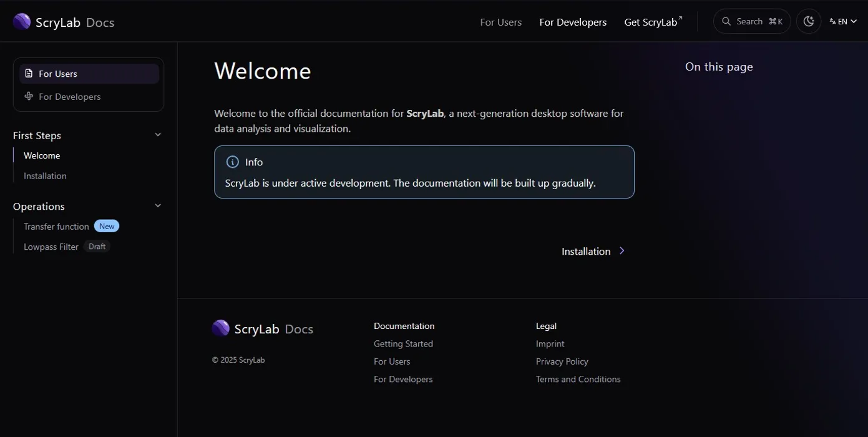Click the puzzle icon next to For Developers
This screenshot has width=868, height=437.
[29, 96]
